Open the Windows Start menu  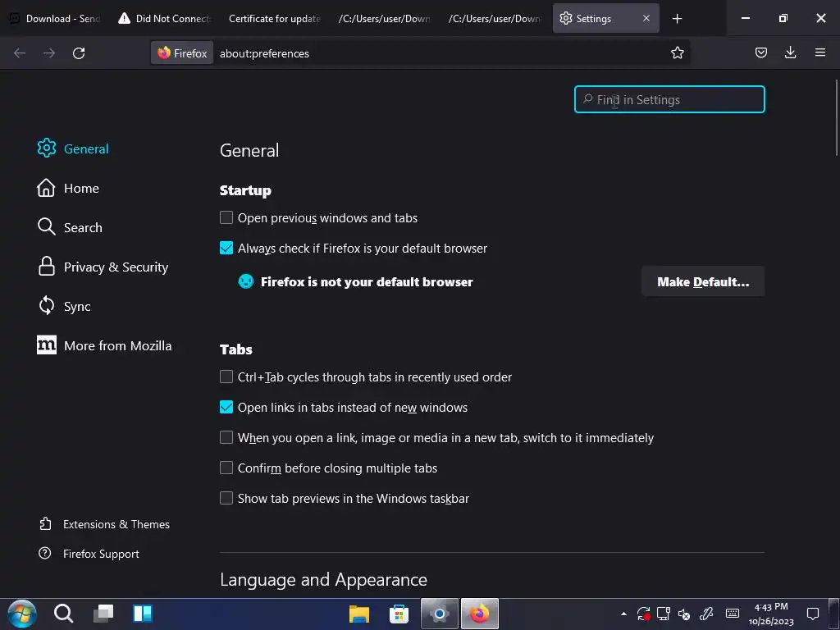point(22,614)
